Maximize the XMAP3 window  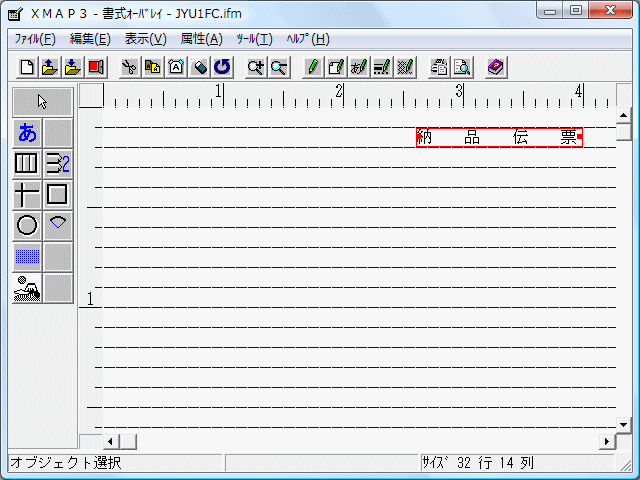[576, 10]
